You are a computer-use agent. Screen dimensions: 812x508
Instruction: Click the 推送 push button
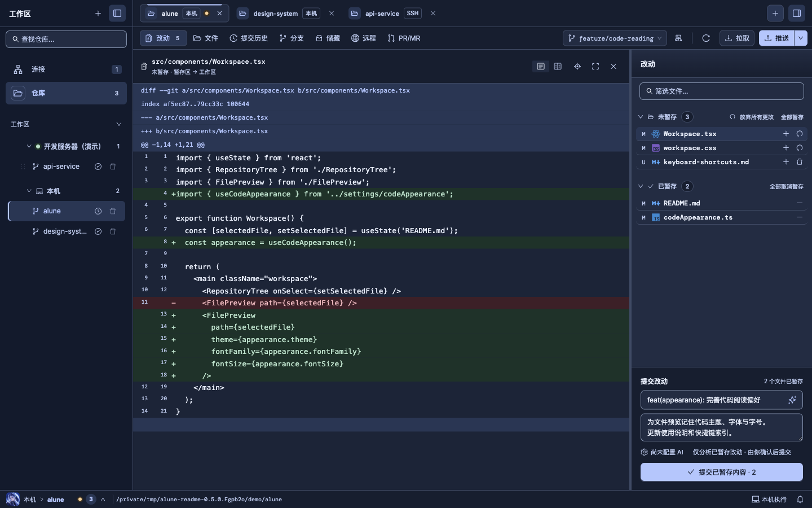tap(776, 38)
